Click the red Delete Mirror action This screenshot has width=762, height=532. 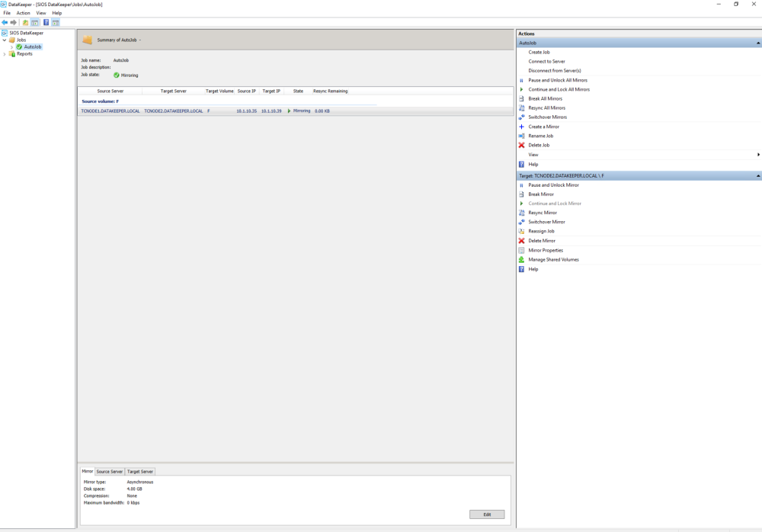(542, 241)
